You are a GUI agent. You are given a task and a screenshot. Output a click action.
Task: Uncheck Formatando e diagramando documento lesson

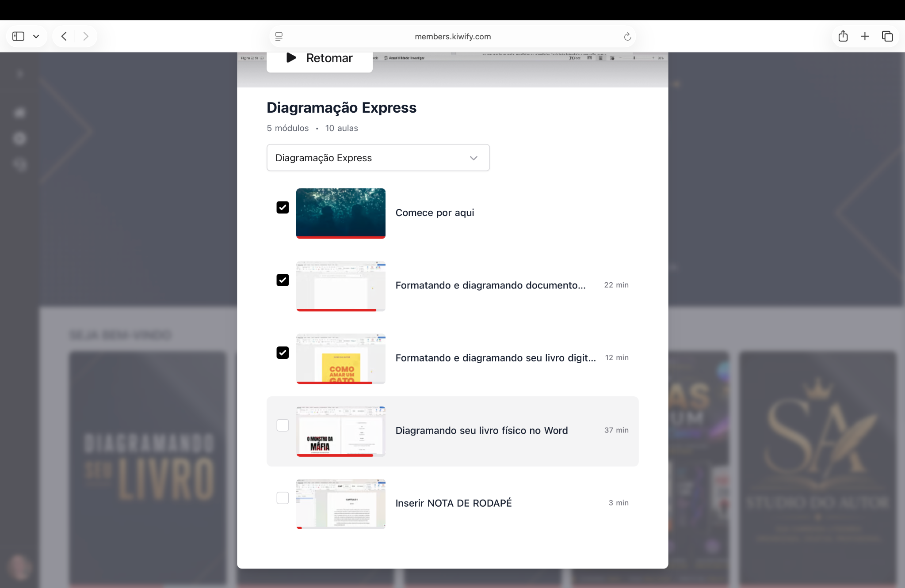(x=283, y=280)
